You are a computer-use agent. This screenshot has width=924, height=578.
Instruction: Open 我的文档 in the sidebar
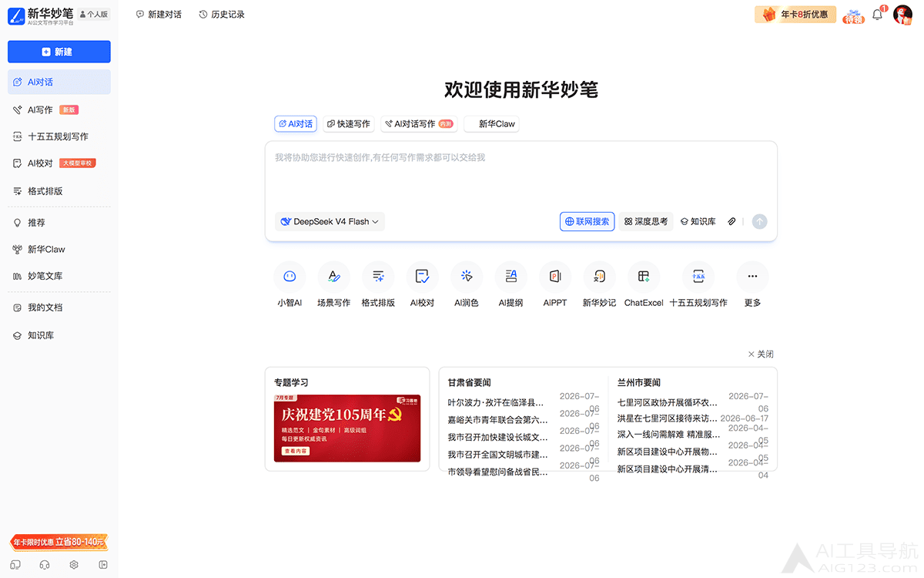pos(59,307)
